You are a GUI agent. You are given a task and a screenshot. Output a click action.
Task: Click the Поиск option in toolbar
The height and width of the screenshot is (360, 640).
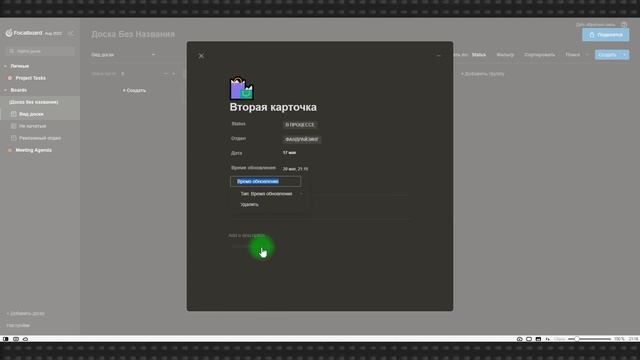click(x=572, y=55)
